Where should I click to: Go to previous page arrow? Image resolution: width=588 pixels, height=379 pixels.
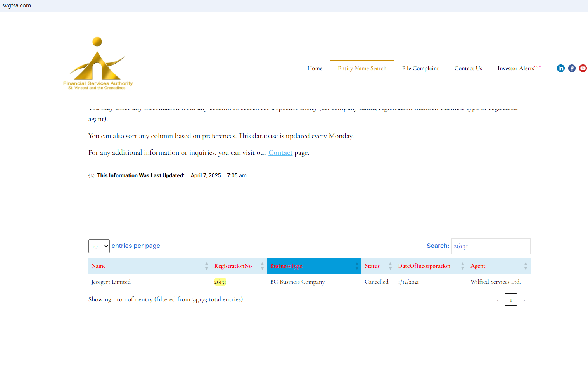pos(498,300)
